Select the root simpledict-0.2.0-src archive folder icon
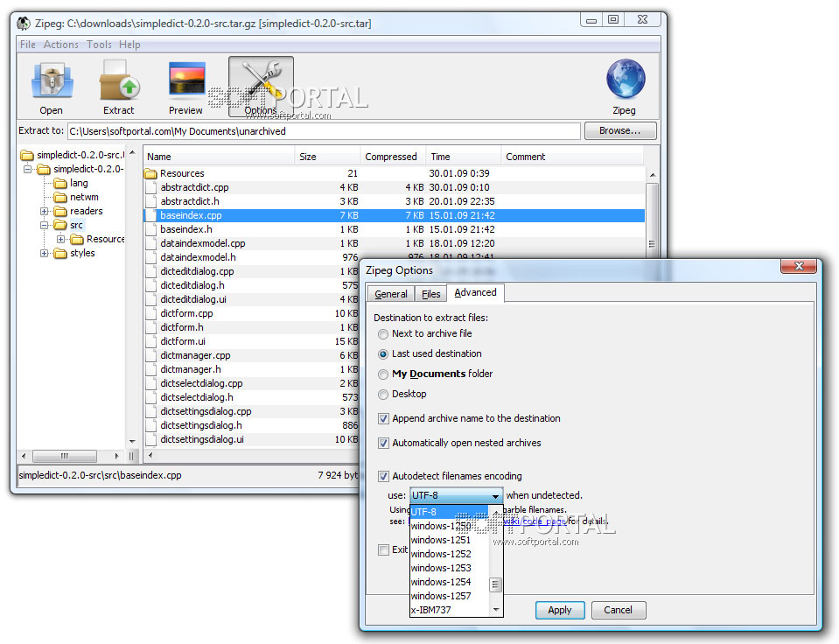 click(27, 155)
